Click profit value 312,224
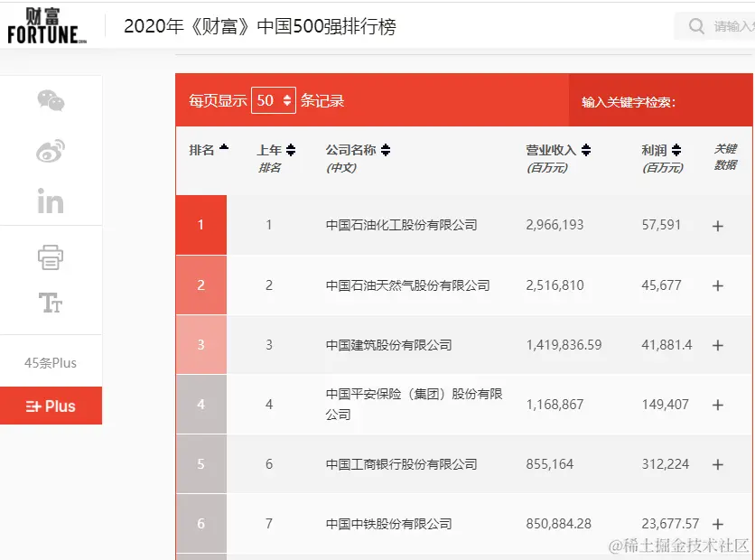Screen dimensions: 755x560 (x=665, y=464)
